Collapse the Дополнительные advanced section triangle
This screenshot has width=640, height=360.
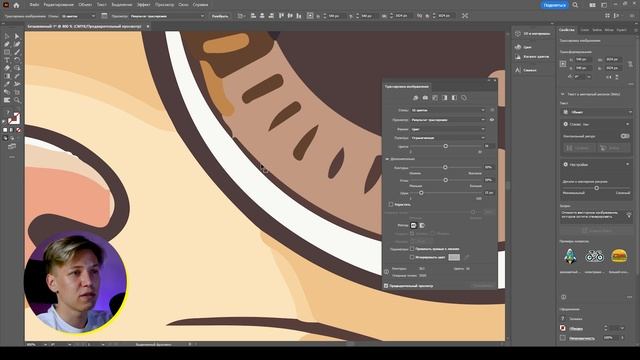387,159
